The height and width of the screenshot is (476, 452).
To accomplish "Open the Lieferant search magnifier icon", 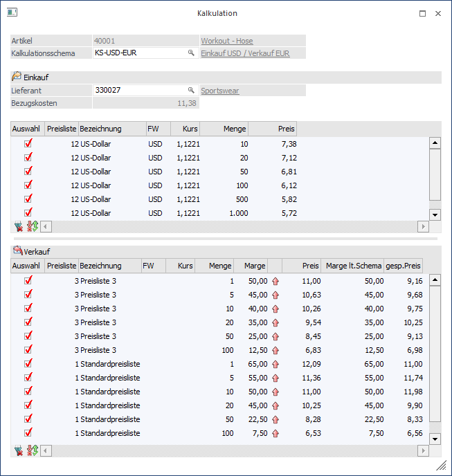I will tap(191, 90).
